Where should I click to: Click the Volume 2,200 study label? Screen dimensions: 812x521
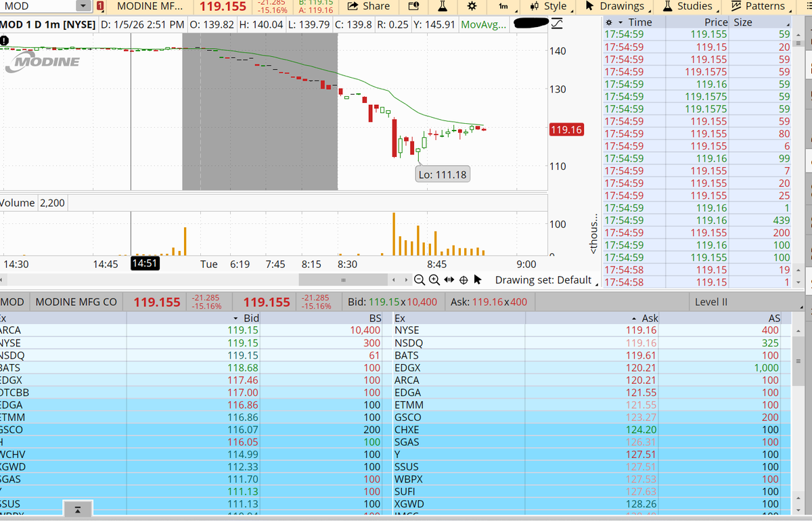tap(32, 202)
